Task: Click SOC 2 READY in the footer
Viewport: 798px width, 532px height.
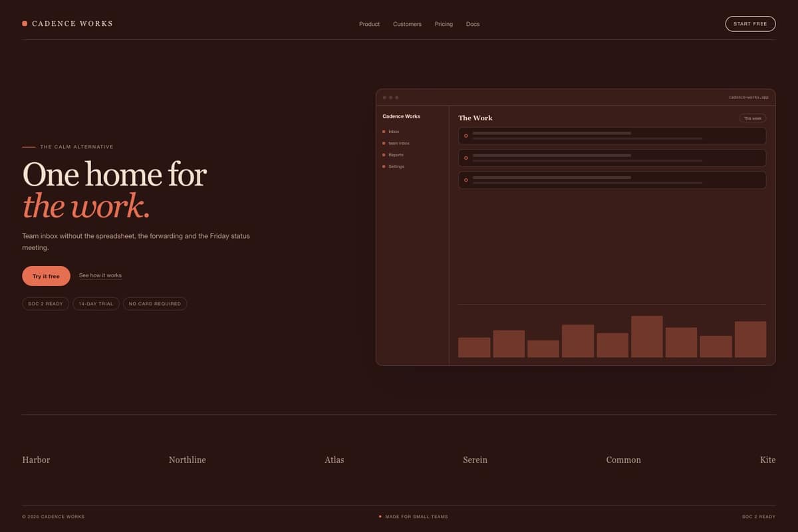Action: click(x=759, y=517)
